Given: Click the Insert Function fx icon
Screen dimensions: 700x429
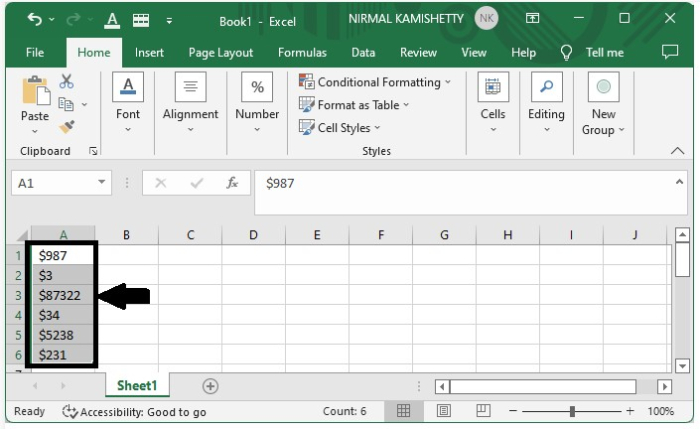Looking at the screenshot, I should [232, 183].
